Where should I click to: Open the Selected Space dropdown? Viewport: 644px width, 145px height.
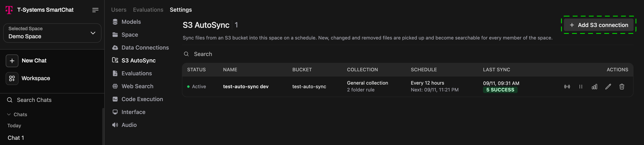coord(52,33)
